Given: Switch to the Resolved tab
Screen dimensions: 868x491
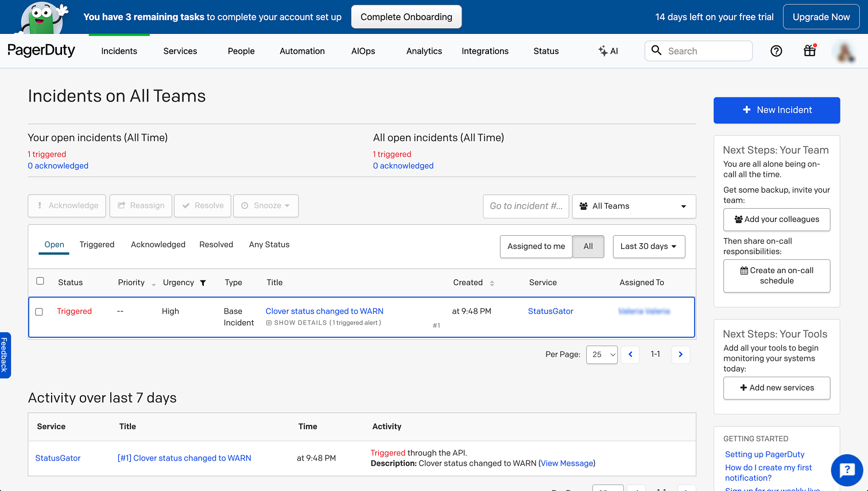Looking at the screenshot, I should click(216, 245).
